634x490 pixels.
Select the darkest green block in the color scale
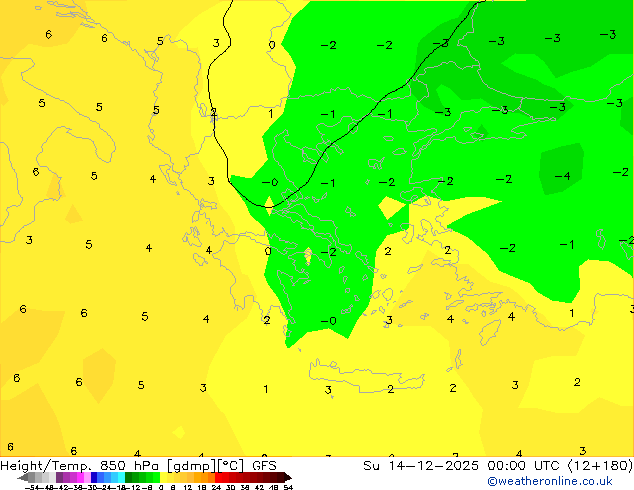[x=128, y=477]
